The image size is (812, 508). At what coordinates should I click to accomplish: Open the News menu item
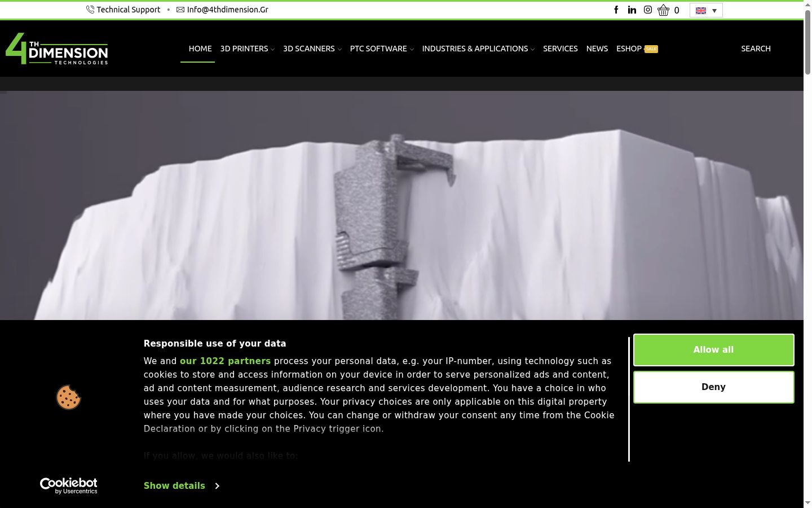tap(597, 49)
